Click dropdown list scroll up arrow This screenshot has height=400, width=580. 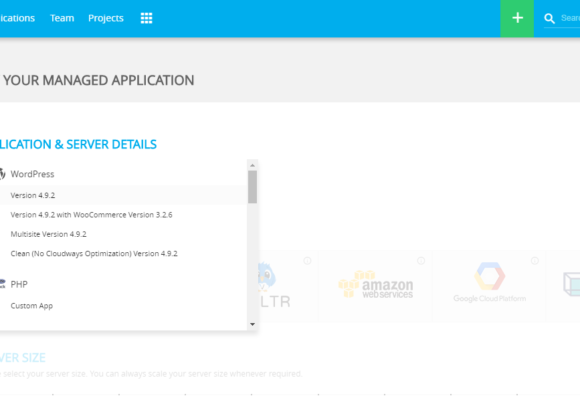click(252, 165)
